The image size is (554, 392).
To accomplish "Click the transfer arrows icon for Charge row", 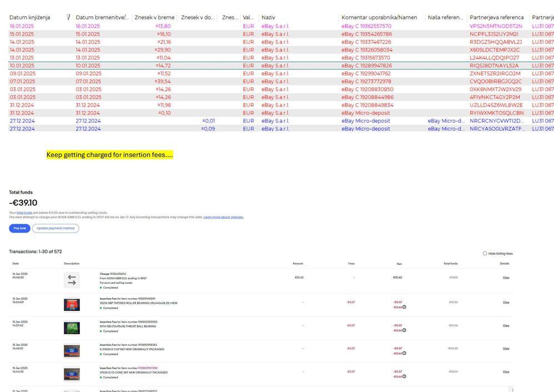I will 72,280.
